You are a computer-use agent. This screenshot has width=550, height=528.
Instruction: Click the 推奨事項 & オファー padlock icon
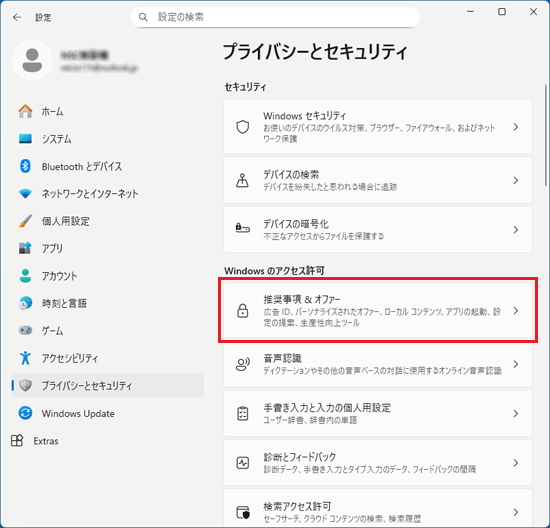[x=242, y=311]
